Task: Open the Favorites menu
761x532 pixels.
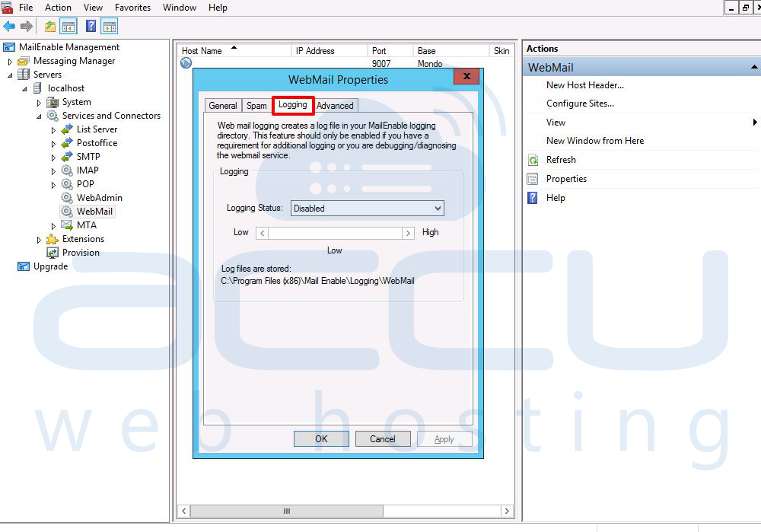Action: [x=132, y=8]
